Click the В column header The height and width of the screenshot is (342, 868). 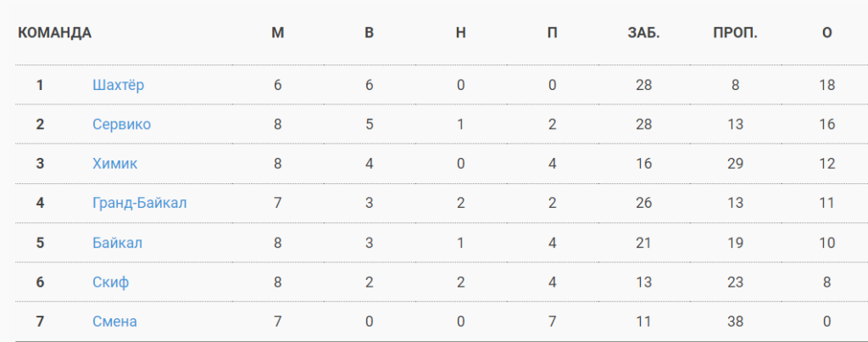click(x=370, y=33)
